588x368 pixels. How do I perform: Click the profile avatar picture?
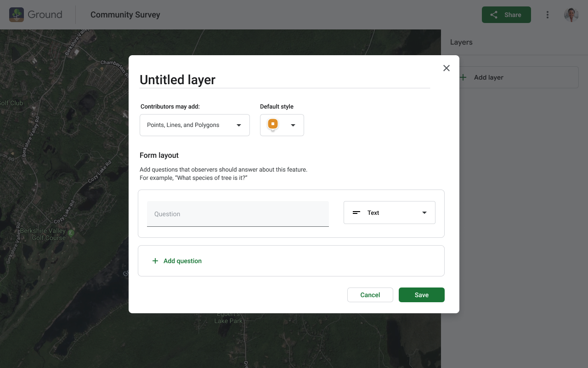[x=571, y=14]
